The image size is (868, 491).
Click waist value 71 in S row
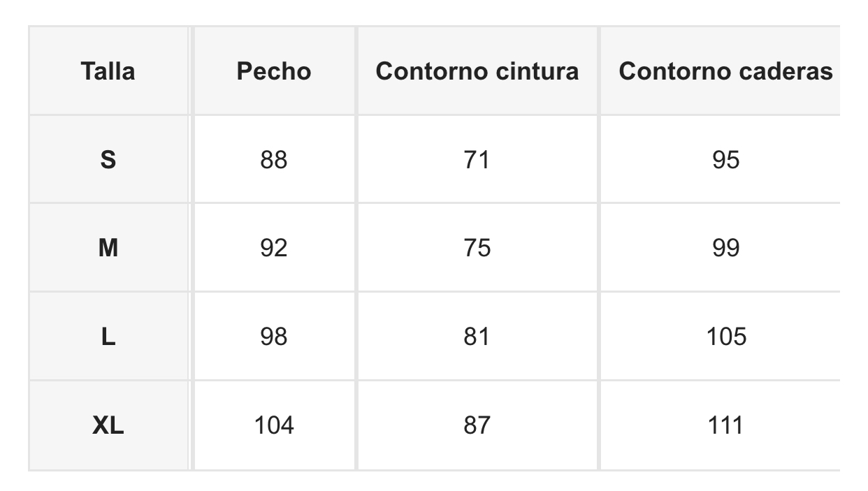pyautogui.click(x=477, y=160)
